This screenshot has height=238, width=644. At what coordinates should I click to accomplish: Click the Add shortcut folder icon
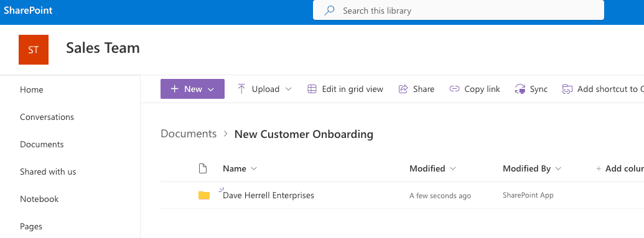567,89
